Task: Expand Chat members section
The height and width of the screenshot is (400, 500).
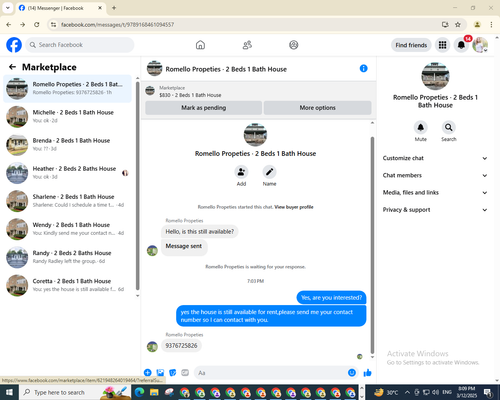Action: pos(435,175)
